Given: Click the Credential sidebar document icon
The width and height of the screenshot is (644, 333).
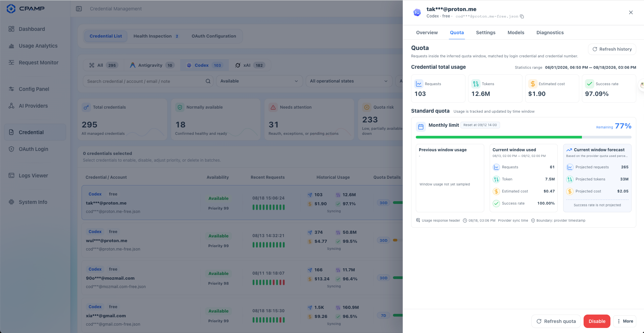Looking at the screenshot, I should [x=11, y=132].
